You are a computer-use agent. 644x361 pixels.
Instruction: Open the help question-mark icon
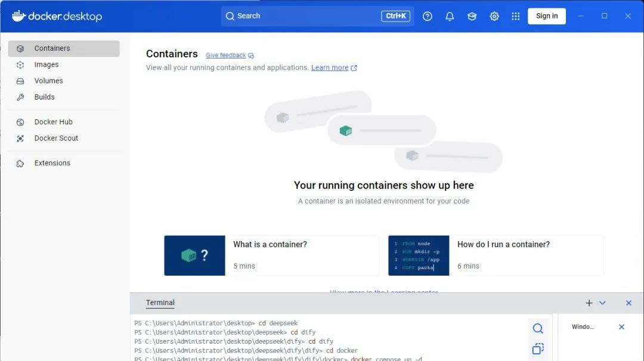click(x=427, y=16)
